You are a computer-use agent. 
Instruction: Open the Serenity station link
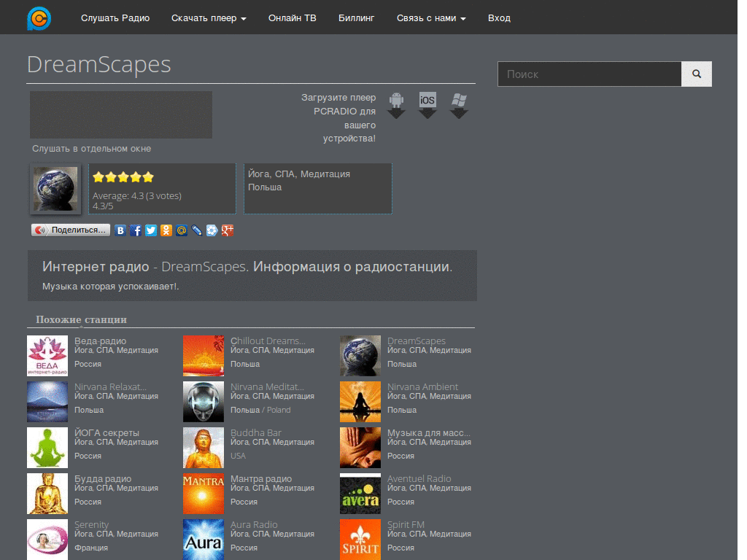pyautogui.click(x=91, y=524)
